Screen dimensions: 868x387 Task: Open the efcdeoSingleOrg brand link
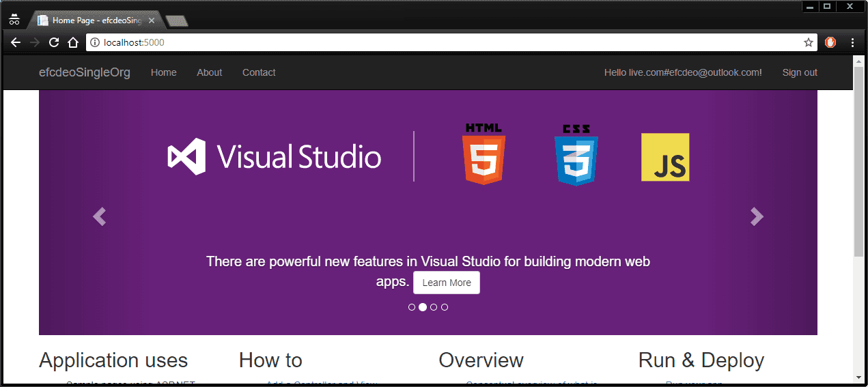click(85, 72)
